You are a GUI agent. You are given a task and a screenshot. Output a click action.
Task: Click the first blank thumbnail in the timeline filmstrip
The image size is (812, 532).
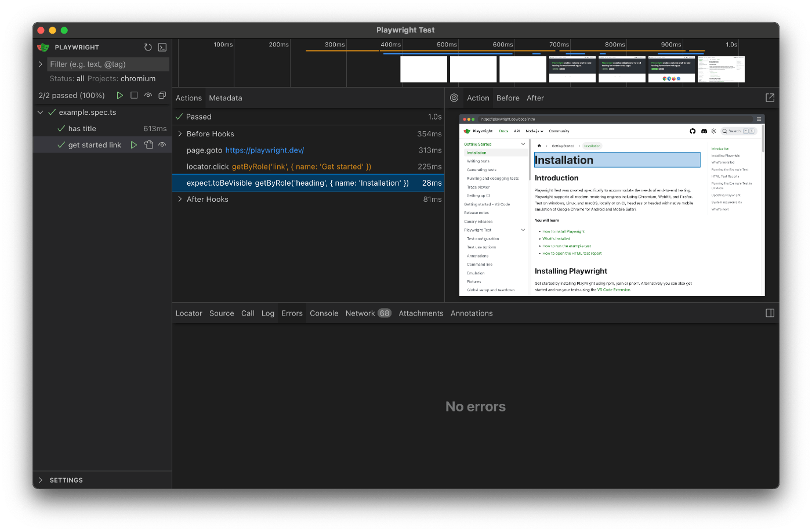[x=424, y=70]
